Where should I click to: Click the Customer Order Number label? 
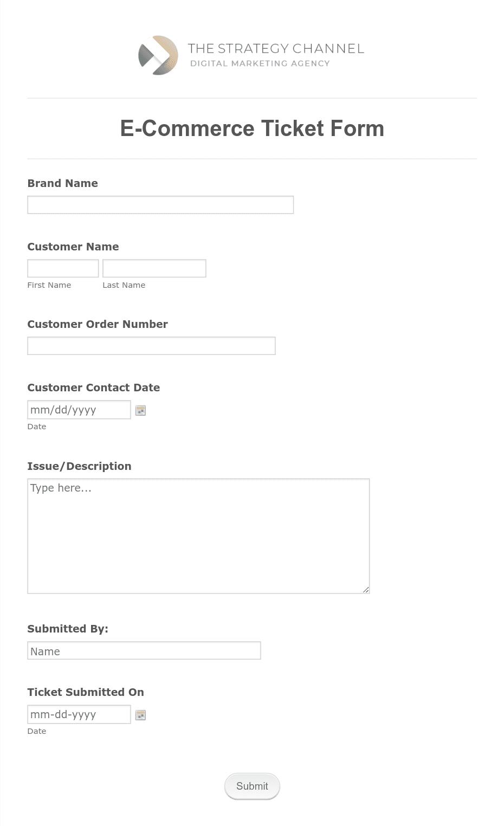(98, 324)
